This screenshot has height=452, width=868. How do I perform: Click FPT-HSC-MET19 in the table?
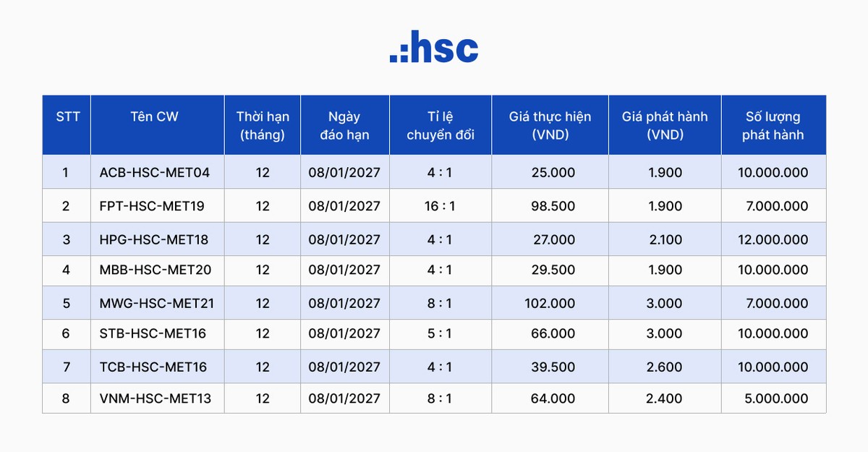click(152, 206)
